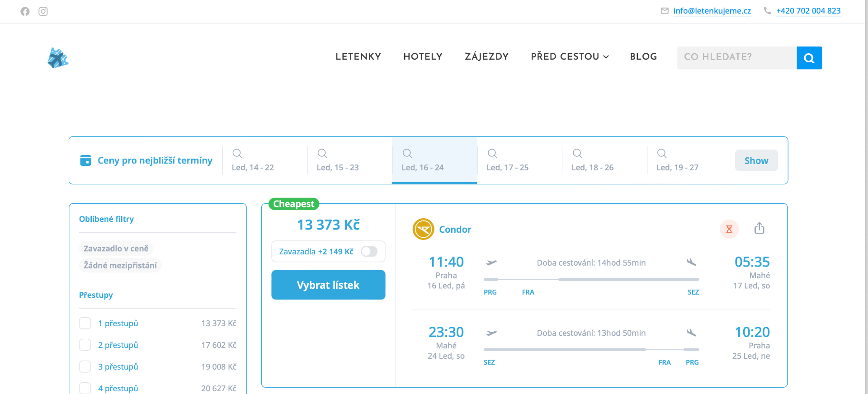Click the share icon on Condor flight
The width and height of the screenshot is (868, 394).
point(759,229)
